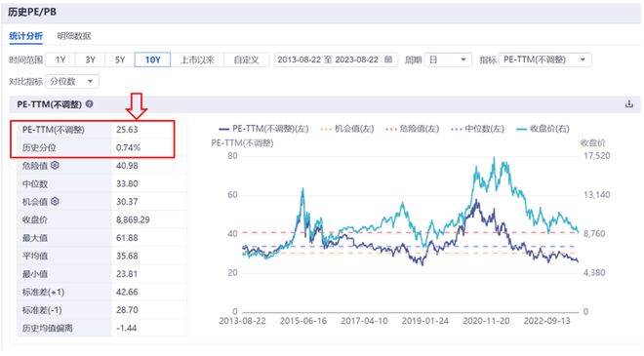This screenshot has height=356, width=644.
Task: Select the 标准差(+1) value 42.66
Action: pos(127,293)
